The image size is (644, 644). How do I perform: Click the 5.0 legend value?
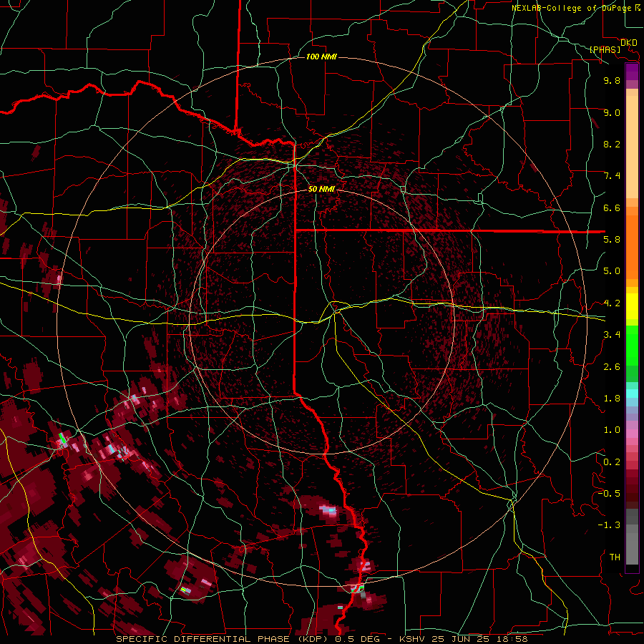pyautogui.click(x=612, y=271)
